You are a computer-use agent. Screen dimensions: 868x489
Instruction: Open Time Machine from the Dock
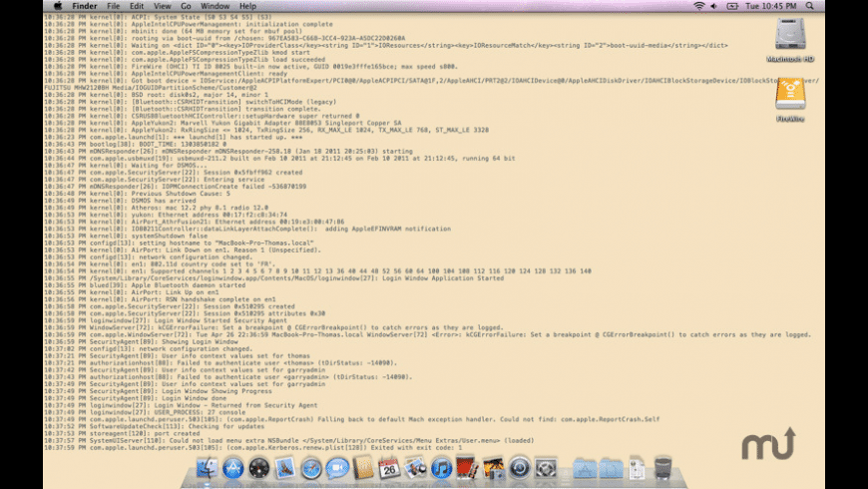(x=519, y=468)
